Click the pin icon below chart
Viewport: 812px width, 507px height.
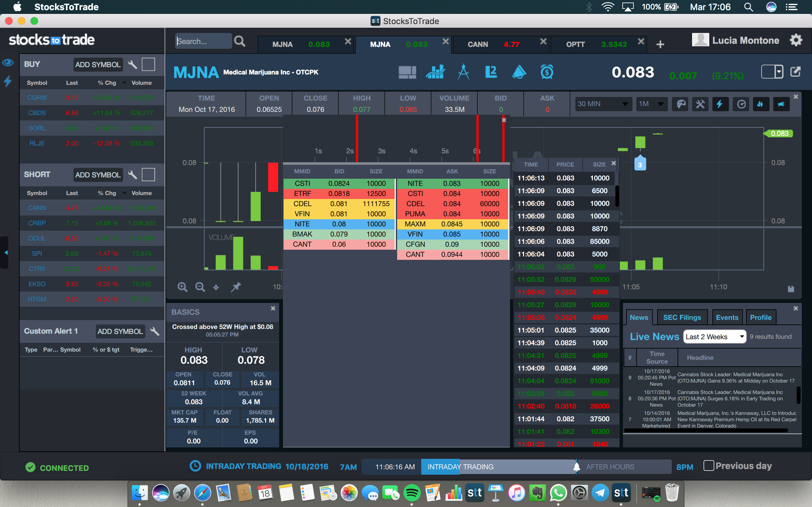coord(236,287)
